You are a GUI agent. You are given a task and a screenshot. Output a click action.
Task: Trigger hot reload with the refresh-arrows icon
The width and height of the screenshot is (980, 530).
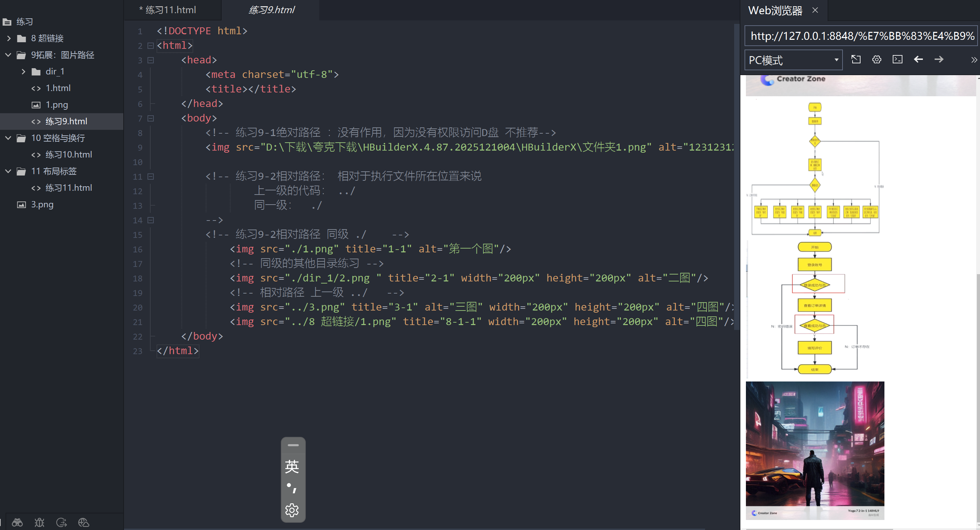point(61,522)
